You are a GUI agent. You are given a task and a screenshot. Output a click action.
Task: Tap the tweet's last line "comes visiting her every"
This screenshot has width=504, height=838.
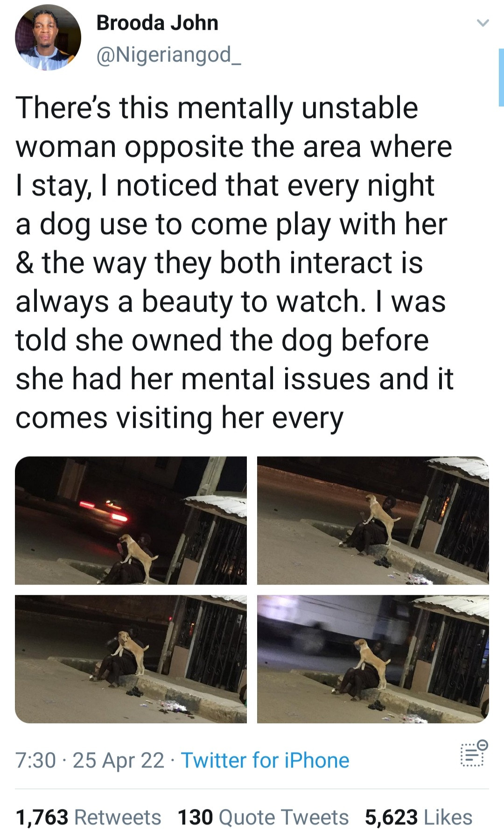tap(179, 418)
